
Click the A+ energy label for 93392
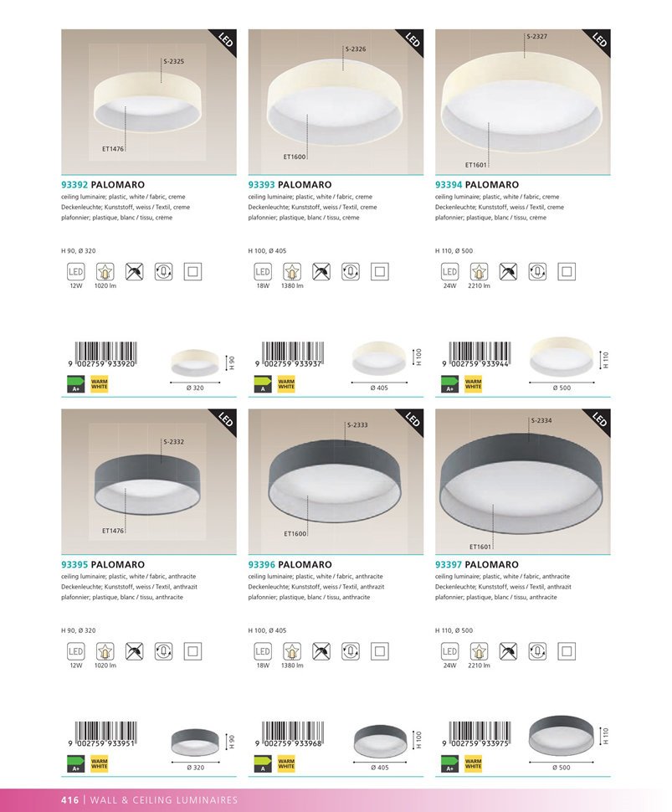(x=76, y=385)
